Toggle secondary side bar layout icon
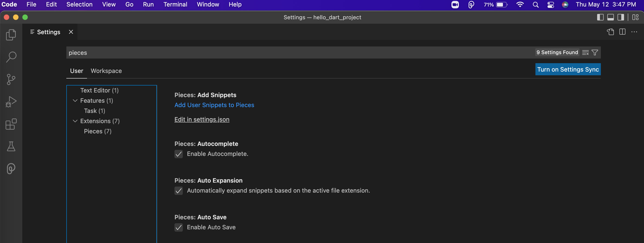The image size is (644, 243). (x=621, y=17)
